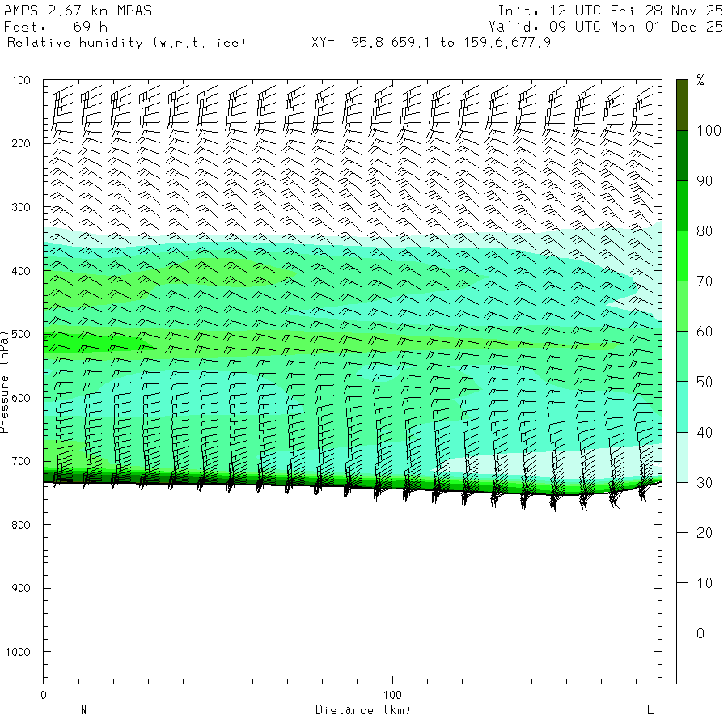Select the 40–50 aquamarine legend swatch
Screen dimensions: 728x728
pyautogui.click(x=682, y=407)
